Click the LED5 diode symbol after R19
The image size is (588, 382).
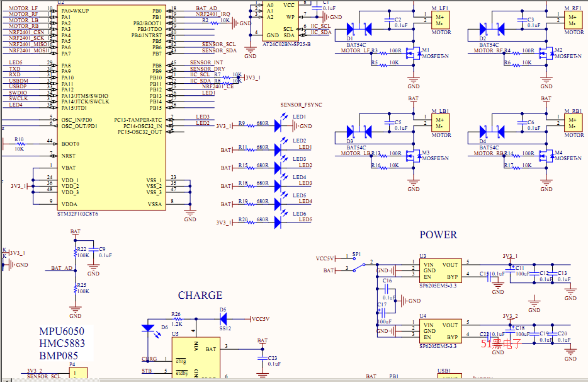pyautogui.click(x=278, y=204)
